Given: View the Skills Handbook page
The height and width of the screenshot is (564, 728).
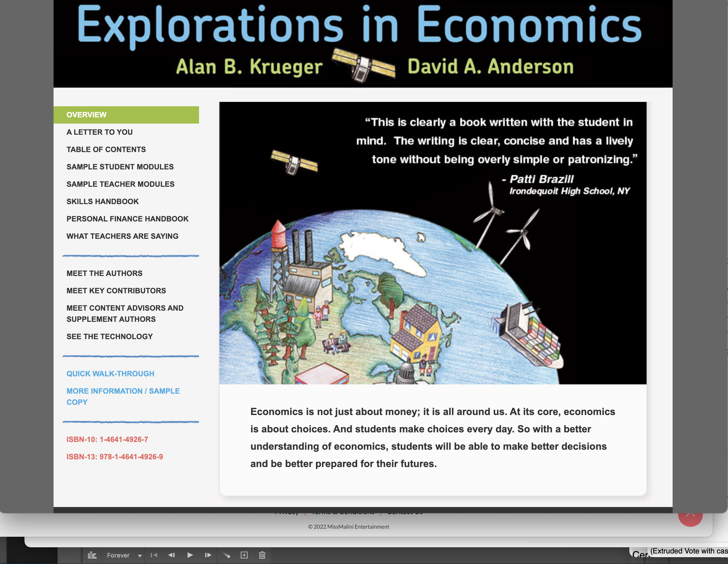Looking at the screenshot, I should pos(102,201).
